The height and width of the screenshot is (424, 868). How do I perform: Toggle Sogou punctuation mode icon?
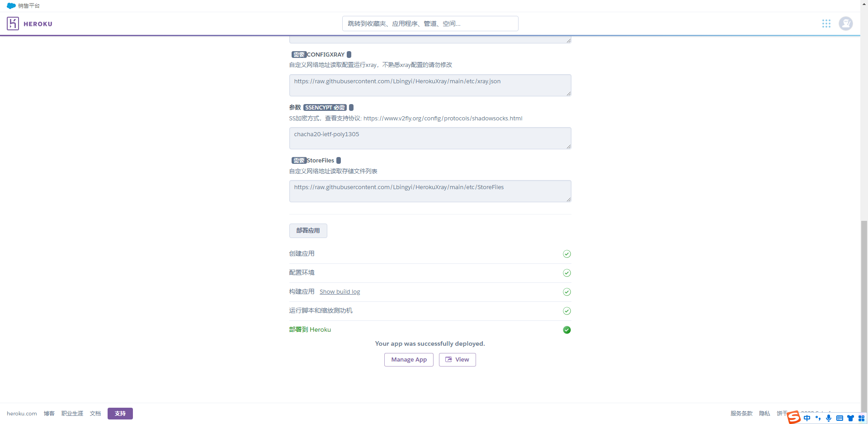coord(818,418)
